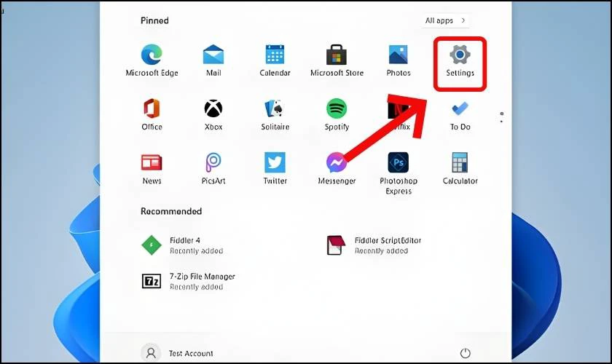Open the Twitter app
This screenshot has width=612, height=364.
pyautogui.click(x=275, y=169)
